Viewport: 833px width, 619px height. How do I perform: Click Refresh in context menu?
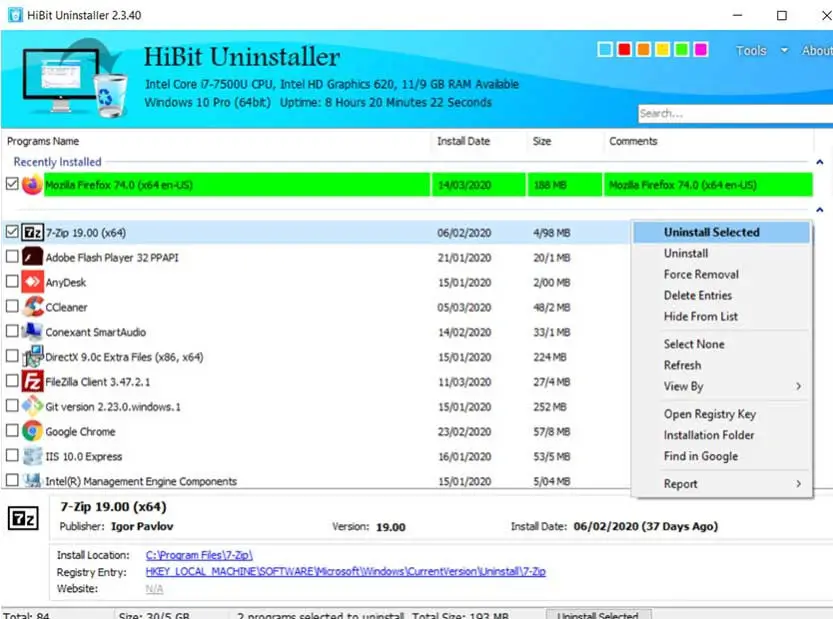pos(721,366)
